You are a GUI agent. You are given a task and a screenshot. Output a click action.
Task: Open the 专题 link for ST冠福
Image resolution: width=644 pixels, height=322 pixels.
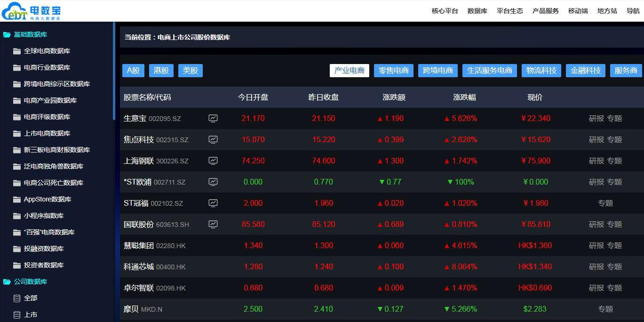[x=605, y=203]
